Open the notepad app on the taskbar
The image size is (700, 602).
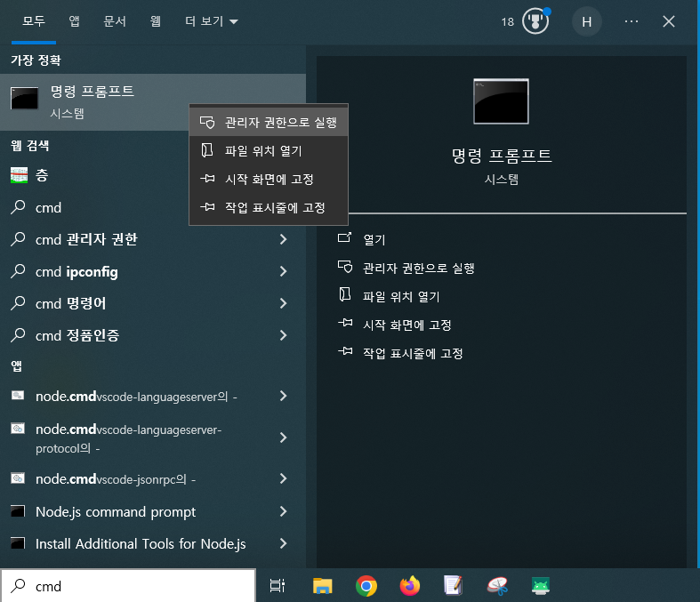click(453, 586)
